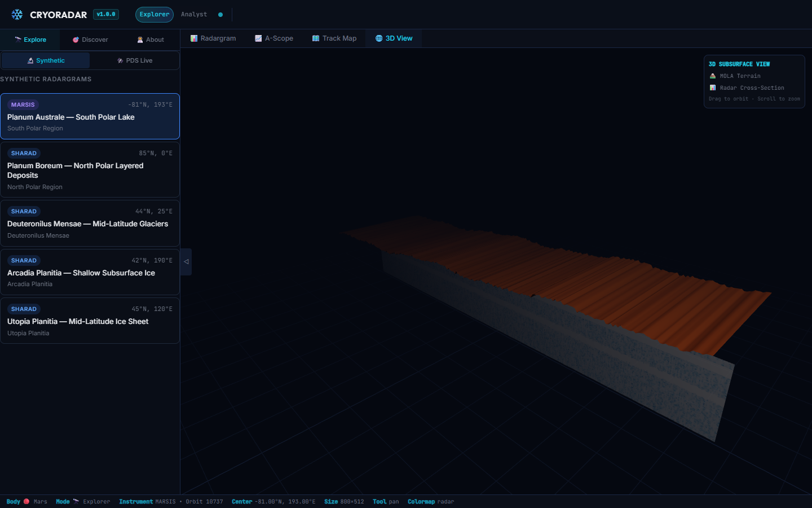Click the 3D View globe icon

379,38
